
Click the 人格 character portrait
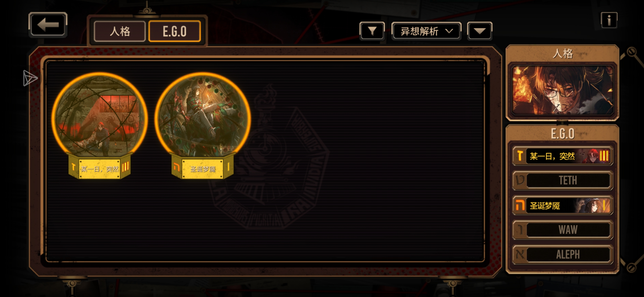(x=562, y=90)
